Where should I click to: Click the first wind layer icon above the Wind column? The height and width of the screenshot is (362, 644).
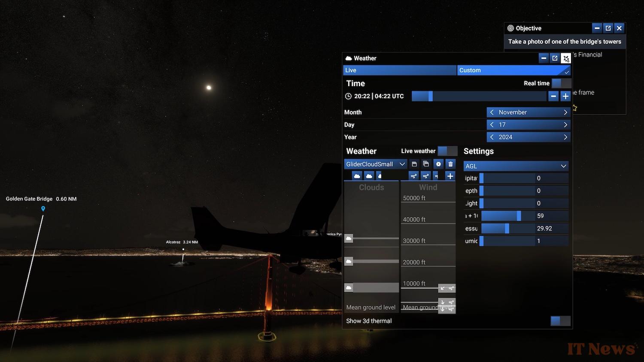click(413, 176)
